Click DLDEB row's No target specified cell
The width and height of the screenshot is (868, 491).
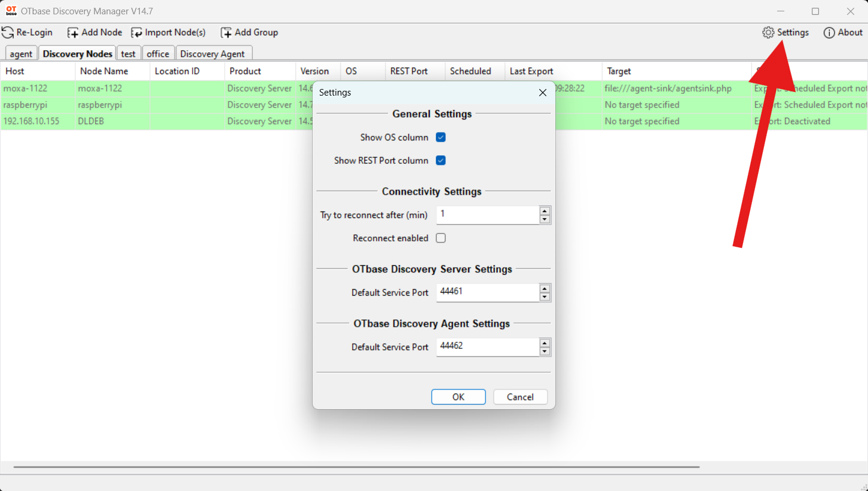tap(677, 121)
